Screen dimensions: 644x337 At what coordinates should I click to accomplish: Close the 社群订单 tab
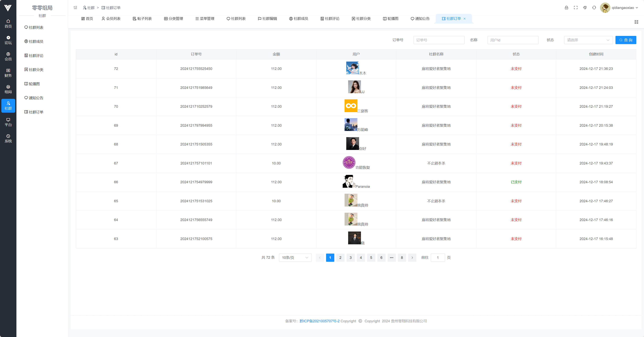pyautogui.click(x=465, y=19)
